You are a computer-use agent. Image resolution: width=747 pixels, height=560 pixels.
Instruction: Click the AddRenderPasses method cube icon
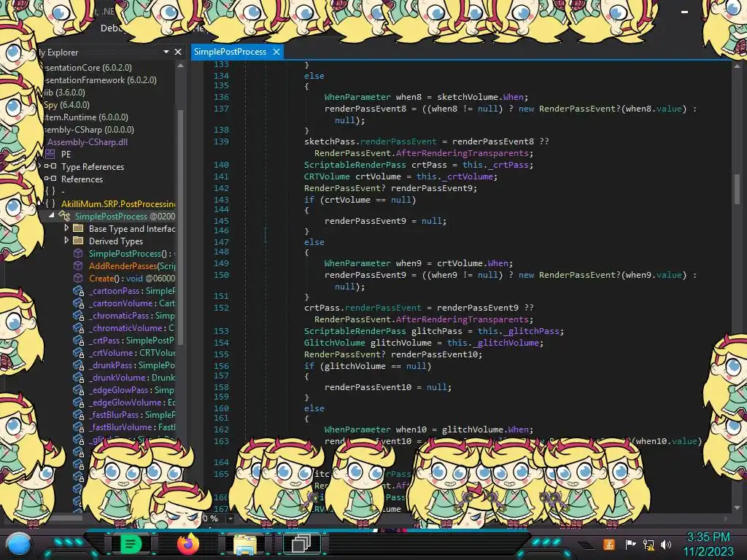pyautogui.click(x=78, y=265)
